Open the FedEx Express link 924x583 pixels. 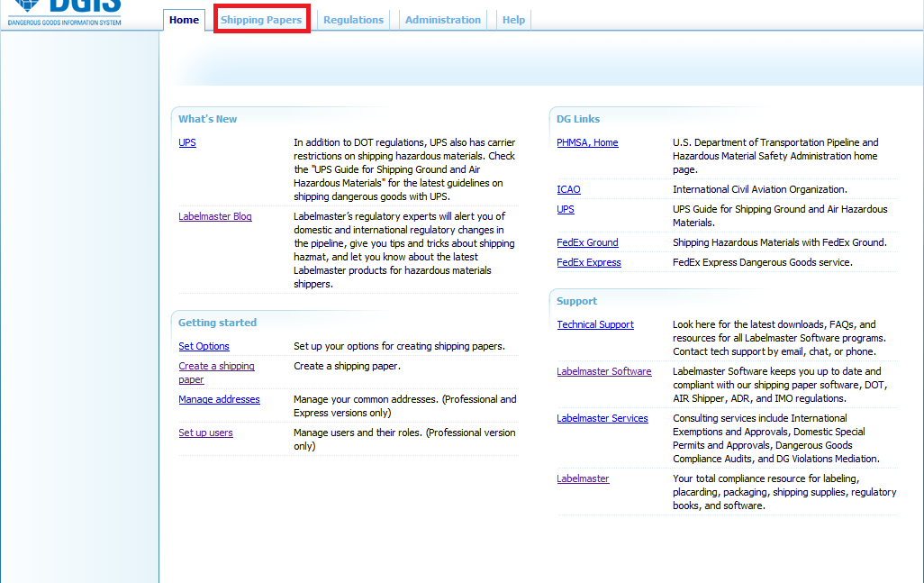pyautogui.click(x=589, y=262)
